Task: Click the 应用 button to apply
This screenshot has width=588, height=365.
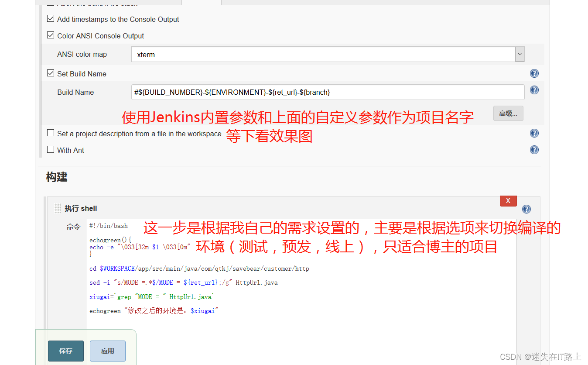Action: click(x=107, y=351)
